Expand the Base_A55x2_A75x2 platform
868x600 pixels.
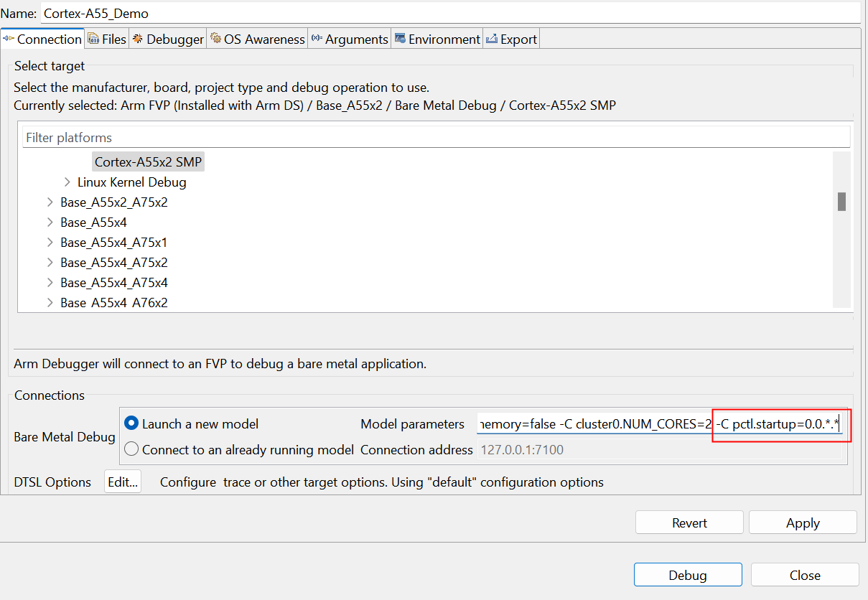(50, 202)
